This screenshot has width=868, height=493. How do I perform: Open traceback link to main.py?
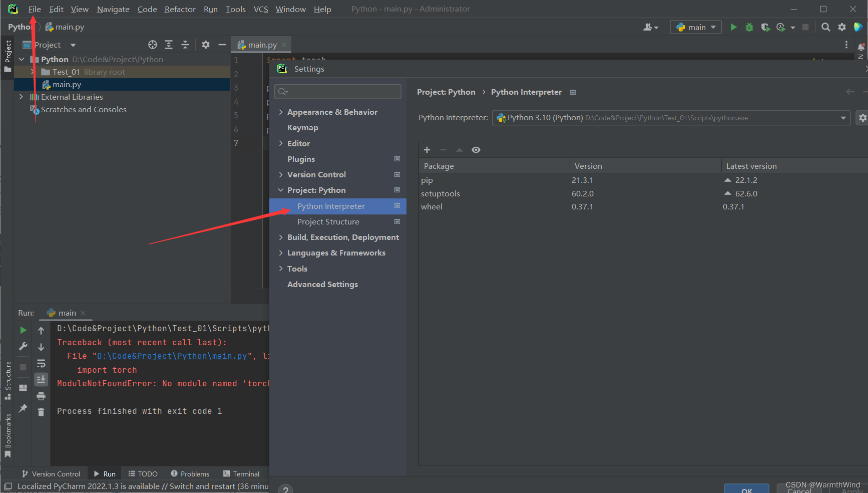(x=172, y=356)
